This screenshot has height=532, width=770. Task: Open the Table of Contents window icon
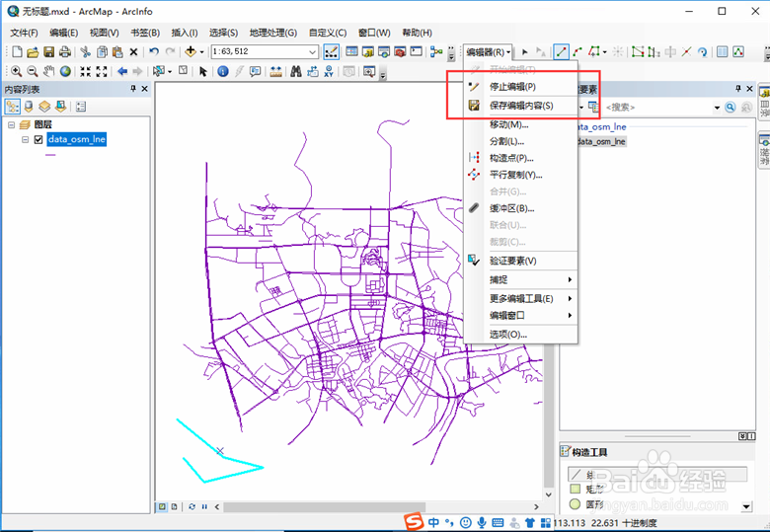click(351, 51)
